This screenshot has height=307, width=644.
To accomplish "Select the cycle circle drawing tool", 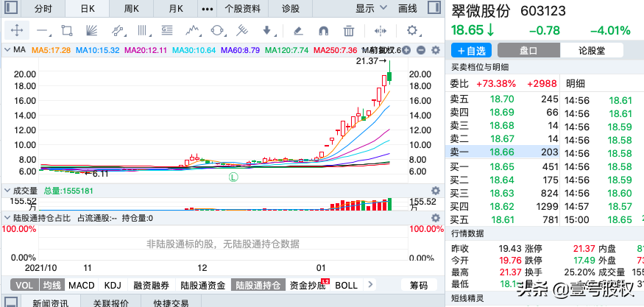I will (x=217, y=30).
